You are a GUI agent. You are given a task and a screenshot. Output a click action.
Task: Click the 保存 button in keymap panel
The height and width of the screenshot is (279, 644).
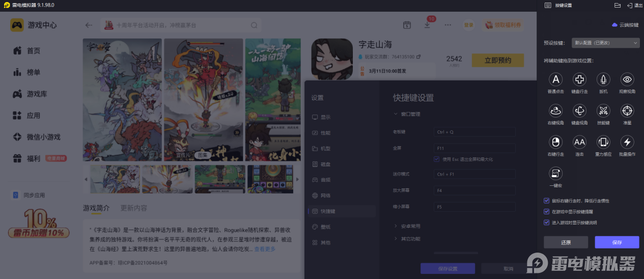(617, 242)
